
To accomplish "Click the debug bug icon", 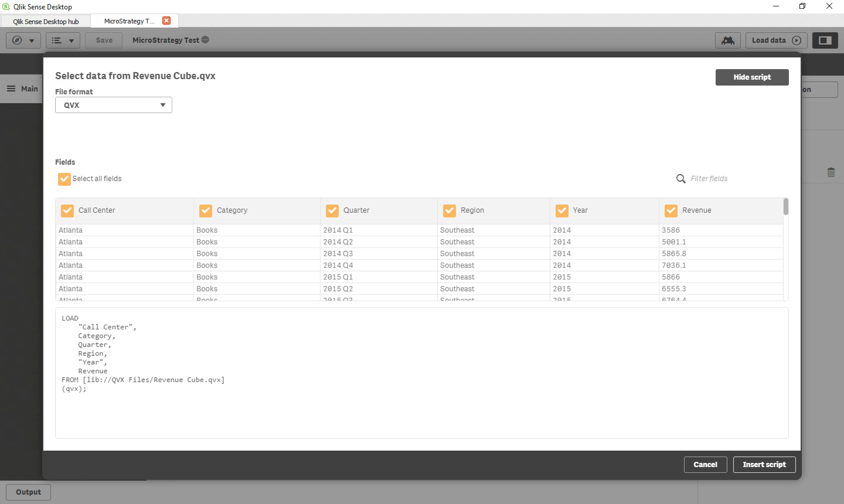I will (x=728, y=41).
